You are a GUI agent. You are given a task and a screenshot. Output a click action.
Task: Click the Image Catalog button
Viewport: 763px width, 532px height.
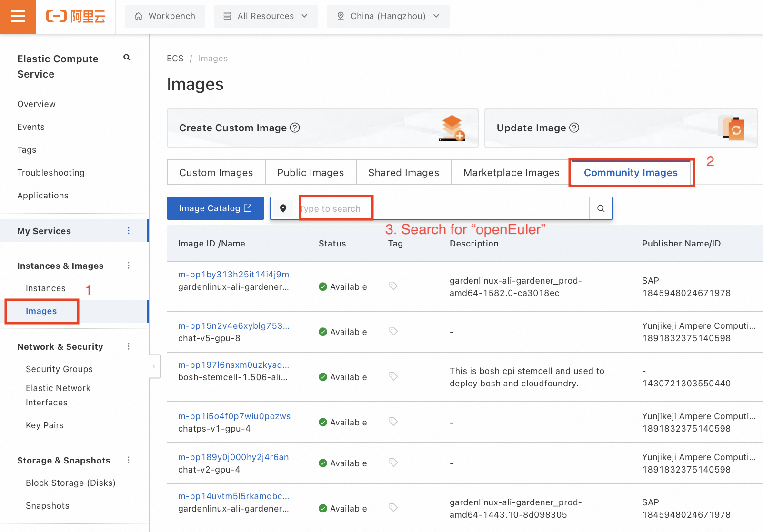pos(215,208)
